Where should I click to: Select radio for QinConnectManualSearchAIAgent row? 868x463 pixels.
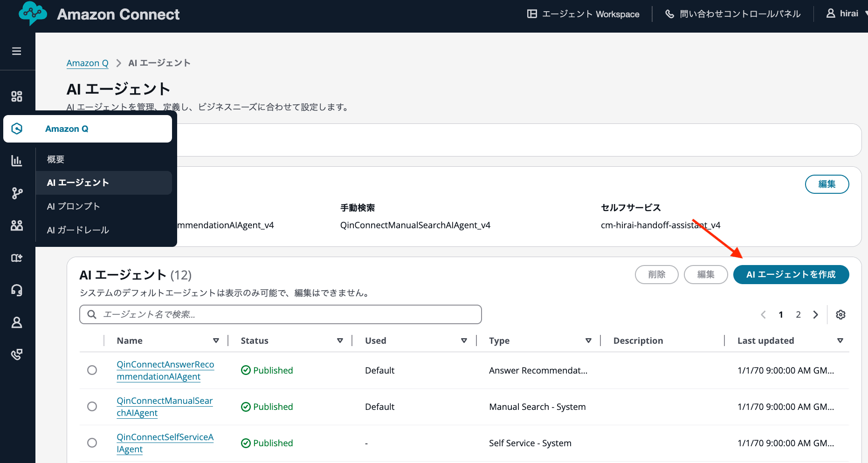(92, 407)
